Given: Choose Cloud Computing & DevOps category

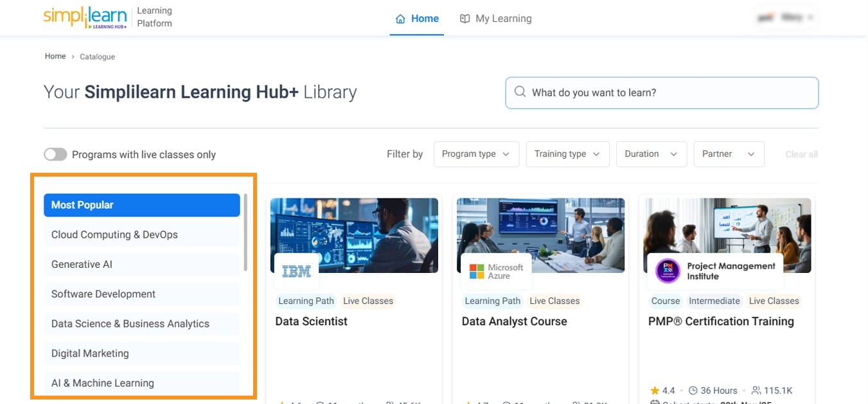Looking at the screenshot, I should pyautogui.click(x=114, y=234).
